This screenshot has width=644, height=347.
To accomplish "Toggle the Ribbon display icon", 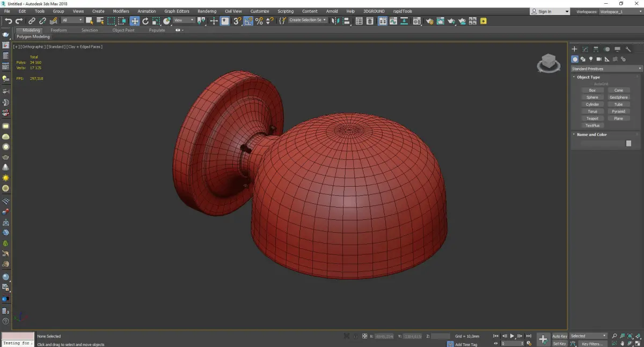I will [x=383, y=21].
